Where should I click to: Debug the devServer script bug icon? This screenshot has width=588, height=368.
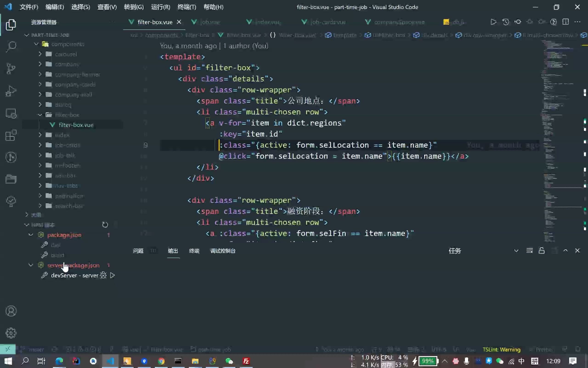pyautogui.click(x=104, y=275)
